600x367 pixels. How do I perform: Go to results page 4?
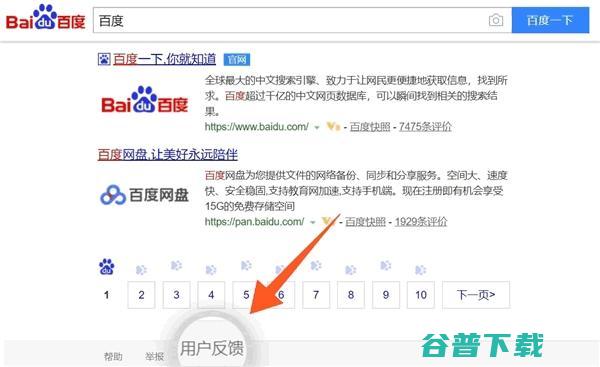pos(211,295)
